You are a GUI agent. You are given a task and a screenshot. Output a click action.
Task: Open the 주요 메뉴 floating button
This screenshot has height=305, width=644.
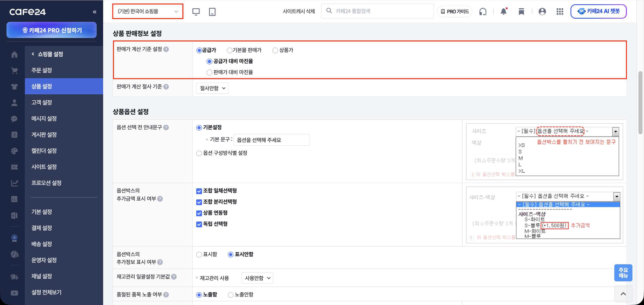pyautogui.click(x=623, y=273)
